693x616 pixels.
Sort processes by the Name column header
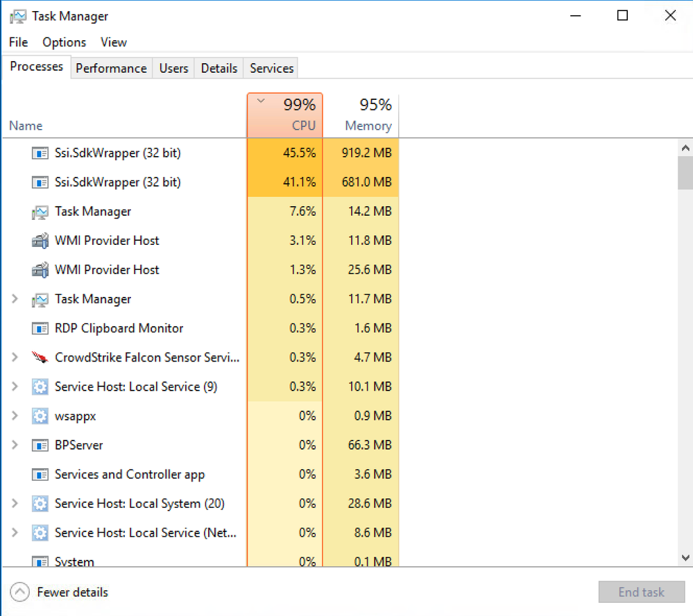tap(26, 126)
